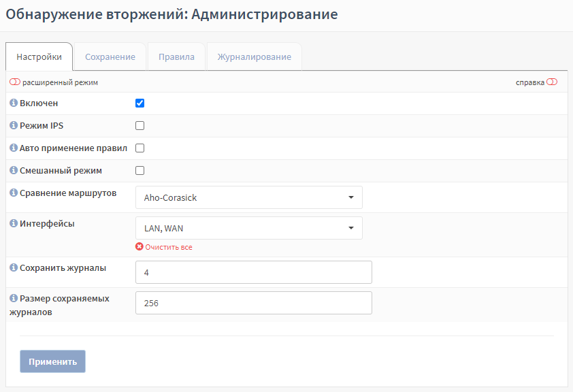This screenshot has width=573, height=392.
Task: Enable the Режим IPS checkbox
Action: [x=140, y=126]
